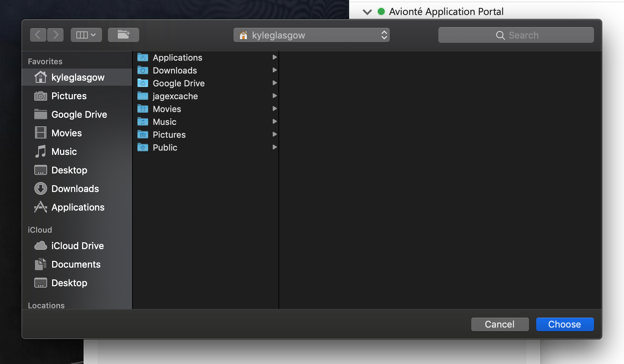Select Applications in Favorites sidebar
This screenshot has height=364, width=624.
pos(78,207)
